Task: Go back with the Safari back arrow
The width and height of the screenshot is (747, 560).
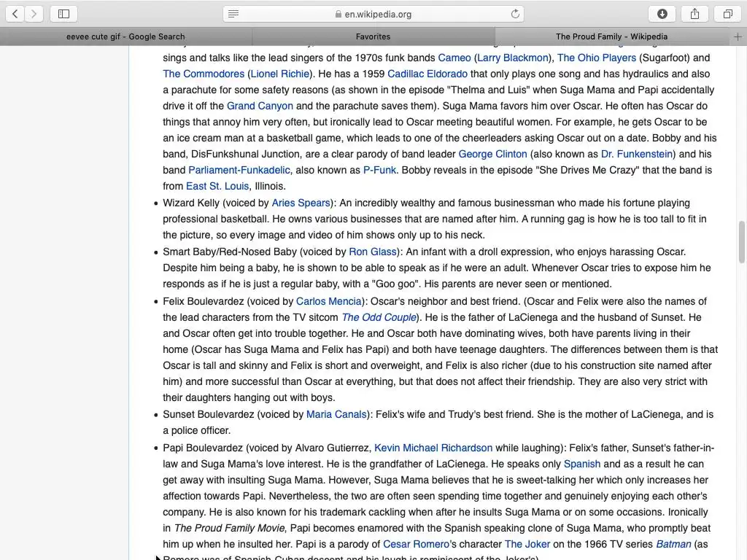Action: pyautogui.click(x=15, y=14)
